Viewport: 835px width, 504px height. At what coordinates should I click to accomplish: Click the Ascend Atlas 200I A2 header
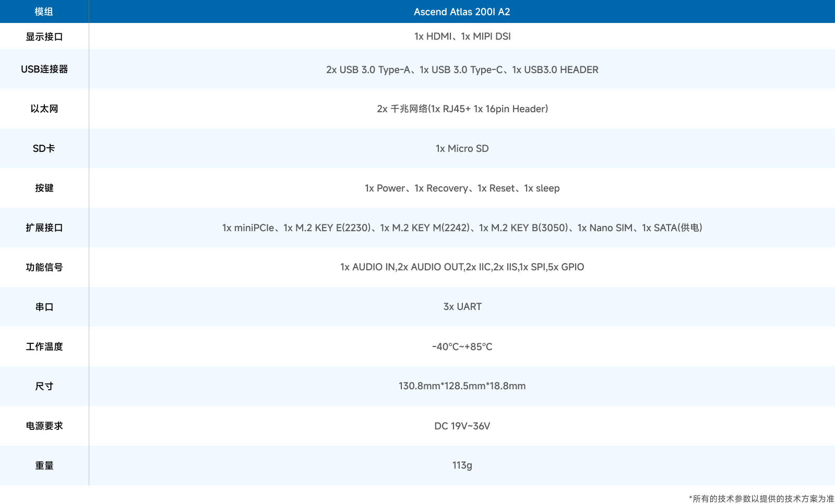point(462,11)
